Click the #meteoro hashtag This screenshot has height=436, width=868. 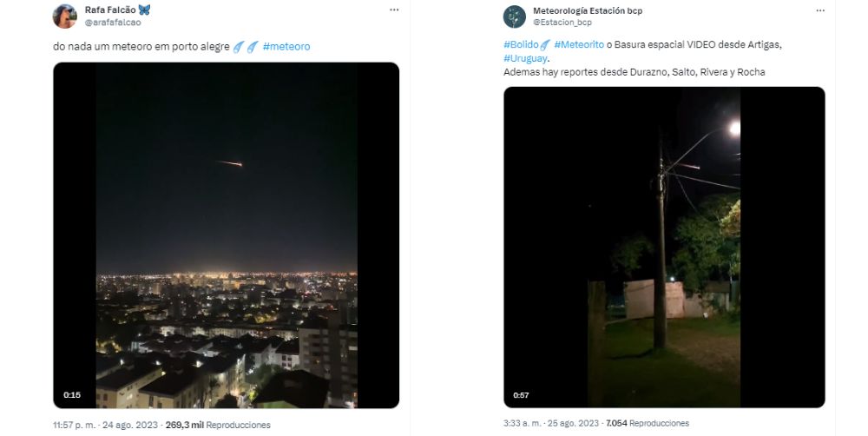(x=286, y=46)
